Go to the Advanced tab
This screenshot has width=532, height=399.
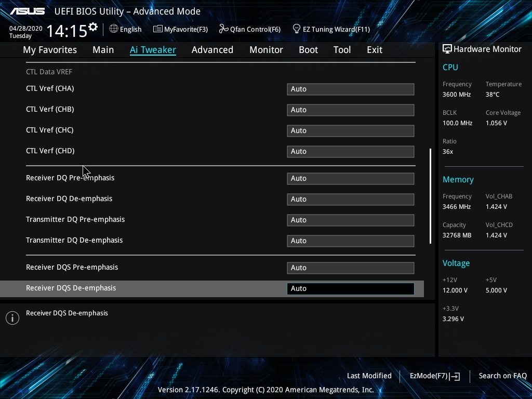tap(212, 50)
